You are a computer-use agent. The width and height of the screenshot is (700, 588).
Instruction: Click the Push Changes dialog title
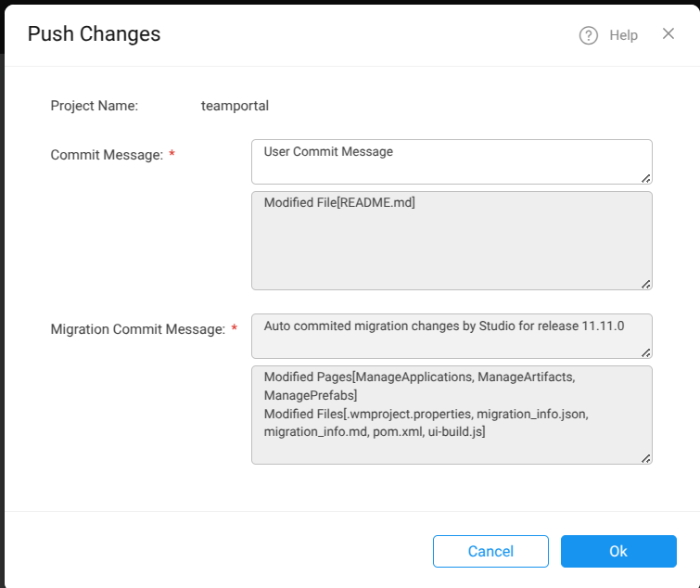94,34
